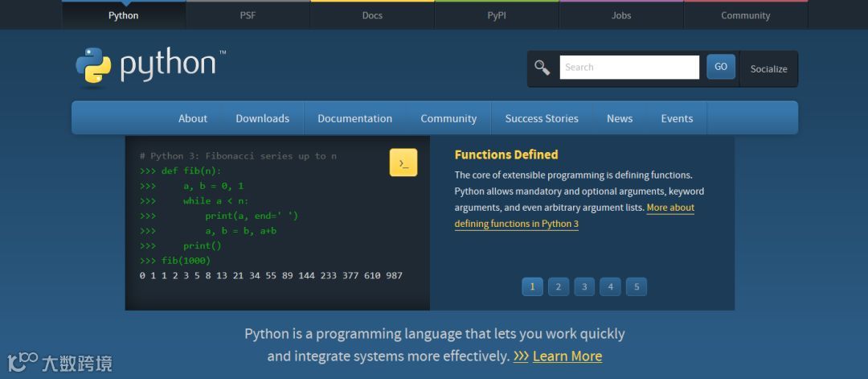
Task: Select slide 2 in the carousel
Action: 559,286
